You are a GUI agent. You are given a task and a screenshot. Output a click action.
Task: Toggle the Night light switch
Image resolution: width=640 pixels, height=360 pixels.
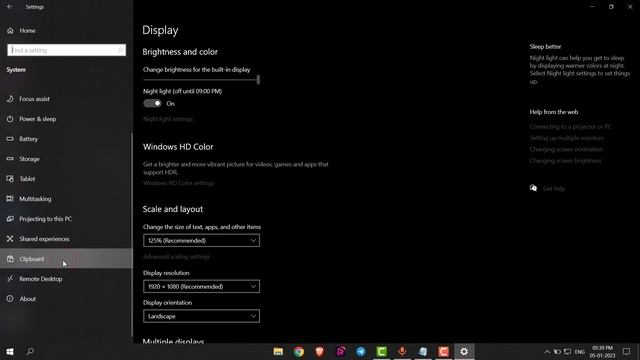coord(152,103)
